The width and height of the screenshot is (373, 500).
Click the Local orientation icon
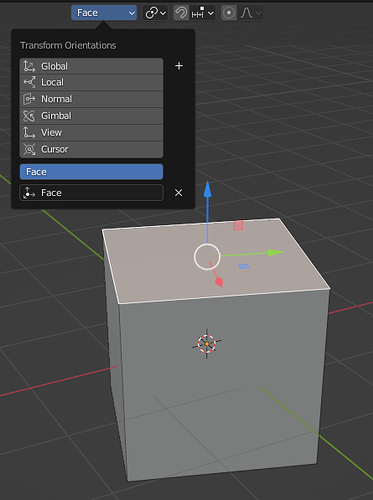click(29, 82)
